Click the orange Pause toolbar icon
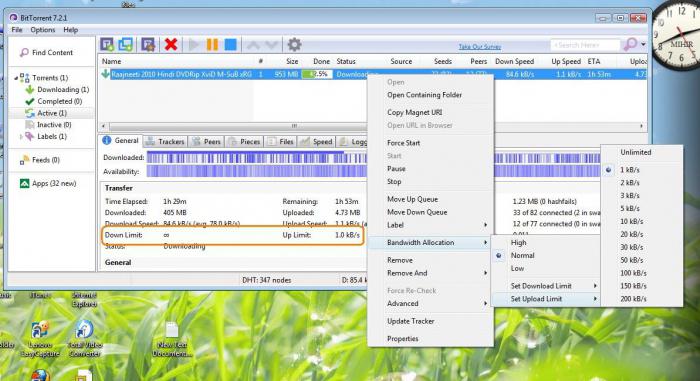The width and height of the screenshot is (700, 381). [212, 44]
